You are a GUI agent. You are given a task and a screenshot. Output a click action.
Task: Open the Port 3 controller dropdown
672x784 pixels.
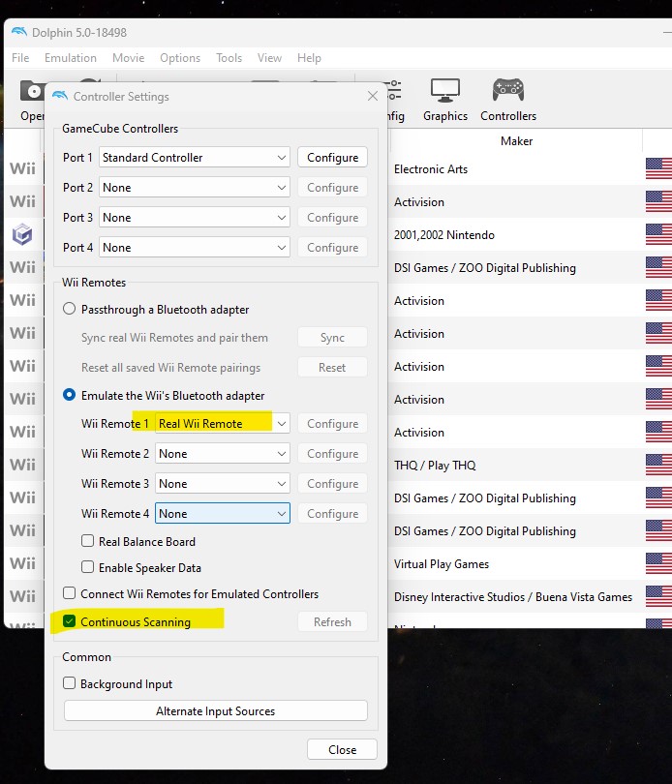coord(195,218)
